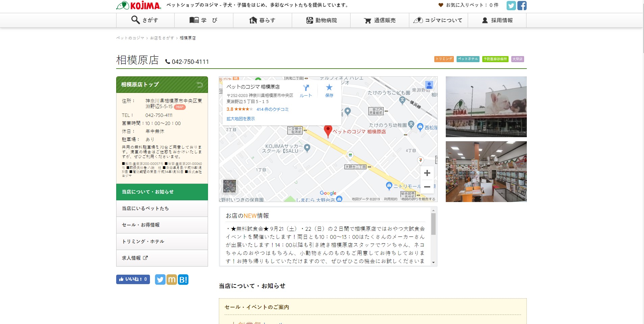The height and width of the screenshot is (324, 644).
Task: Select 当店にいるペットたち sidebar item
Action: point(162,208)
